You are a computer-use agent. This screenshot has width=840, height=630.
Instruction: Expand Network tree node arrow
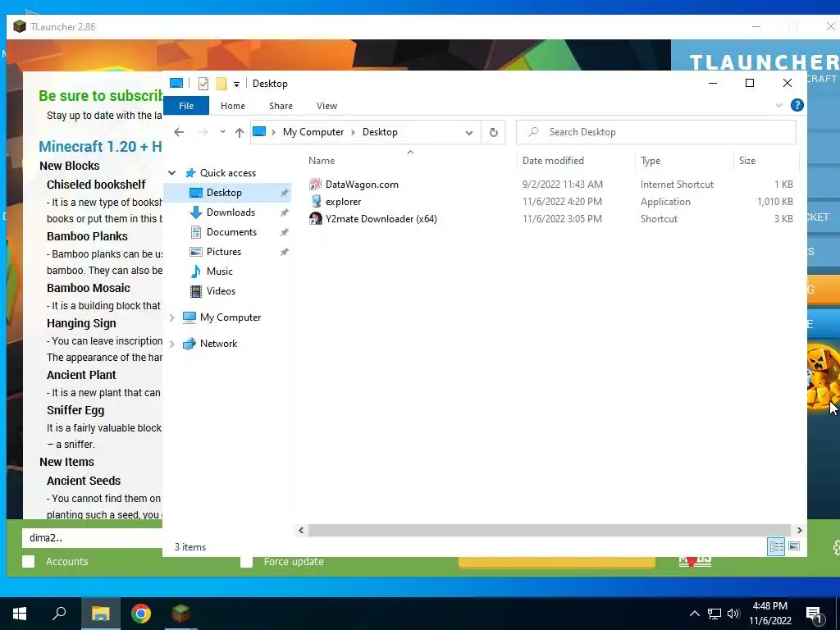tap(172, 344)
